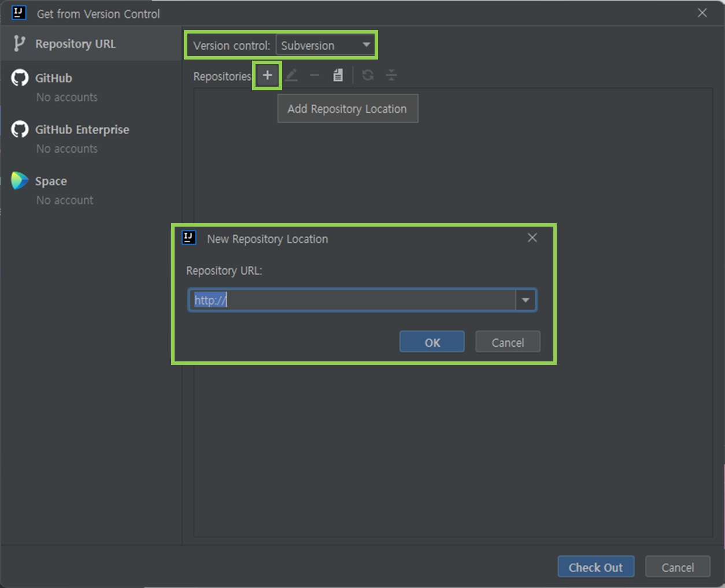This screenshot has height=588, width=725.
Task: Click the "No accounts" text under GitHub
Action: click(x=67, y=97)
